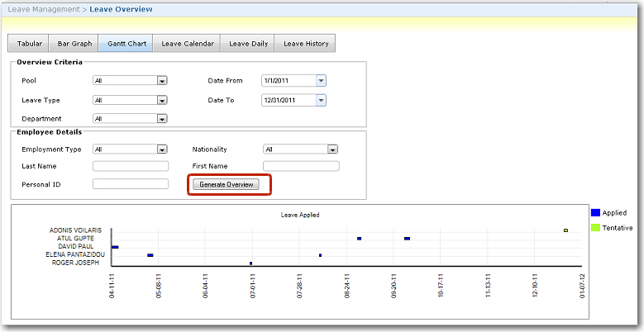Focus the First Name text field
Image resolution: width=644 pixels, height=332 pixels.
[x=301, y=166]
